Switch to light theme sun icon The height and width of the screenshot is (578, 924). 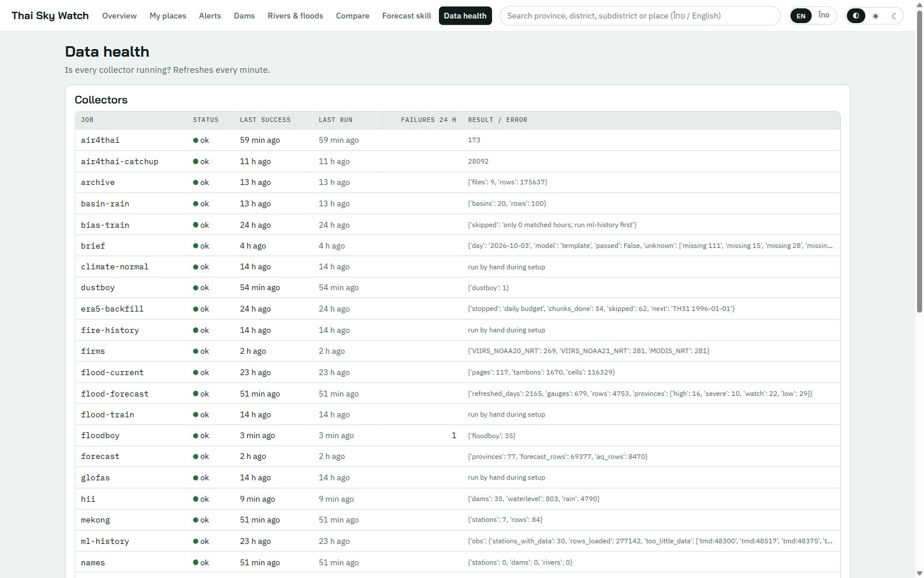click(x=875, y=16)
